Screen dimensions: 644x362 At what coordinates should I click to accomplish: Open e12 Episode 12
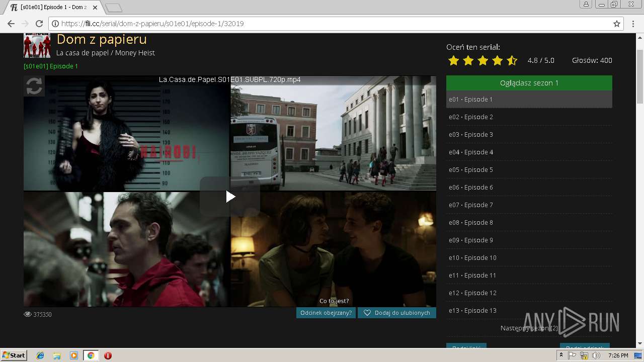point(529,293)
